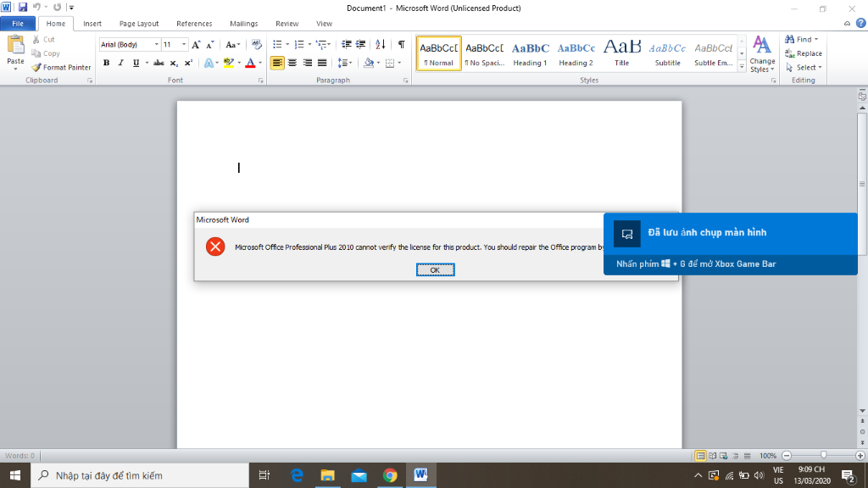The height and width of the screenshot is (488, 868).
Task: Click the Replace button
Action: [804, 53]
